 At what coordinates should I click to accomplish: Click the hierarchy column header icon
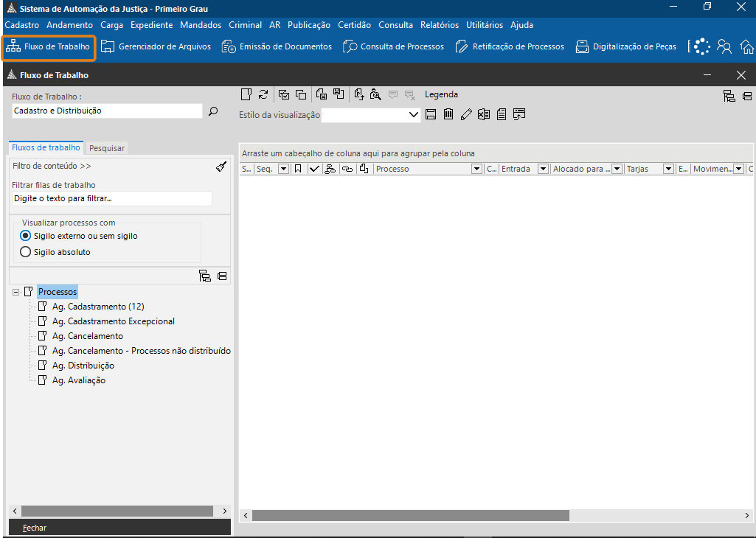[x=330, y=169]
